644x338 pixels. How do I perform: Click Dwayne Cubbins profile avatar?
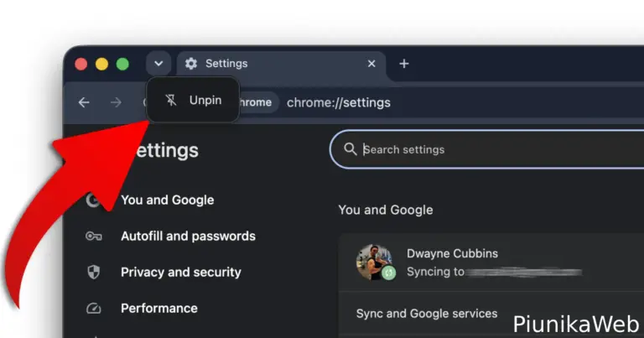(x=374, y=263)
